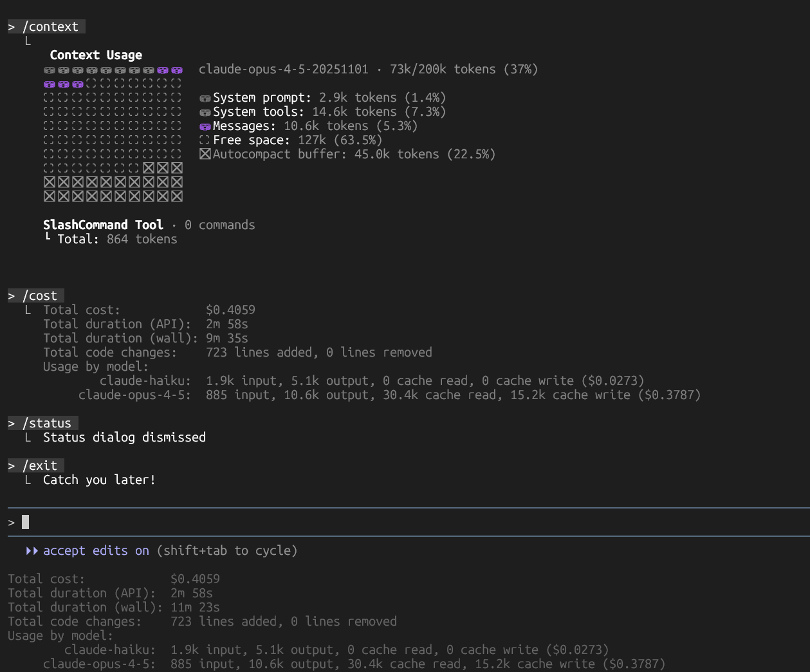Click the Status dialog dismissed message
Image resolution: width=810 pixels, height=672 pixels.
coord(124,438)
